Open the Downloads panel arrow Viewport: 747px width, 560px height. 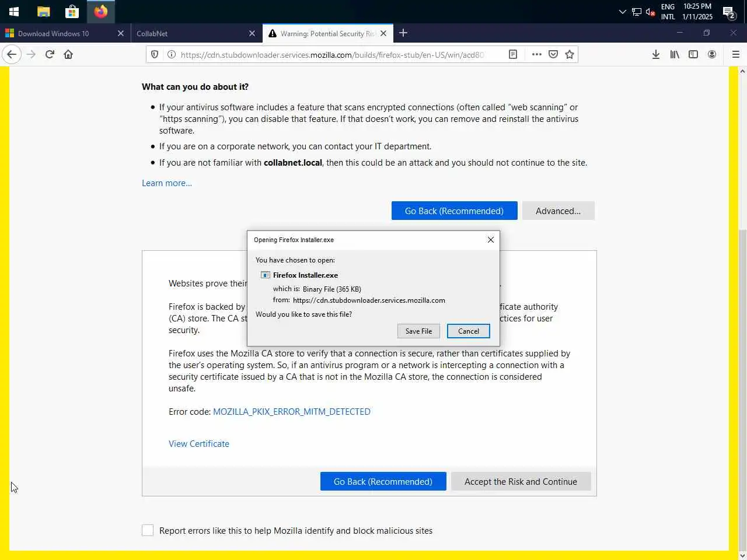[x=656, y=54]
